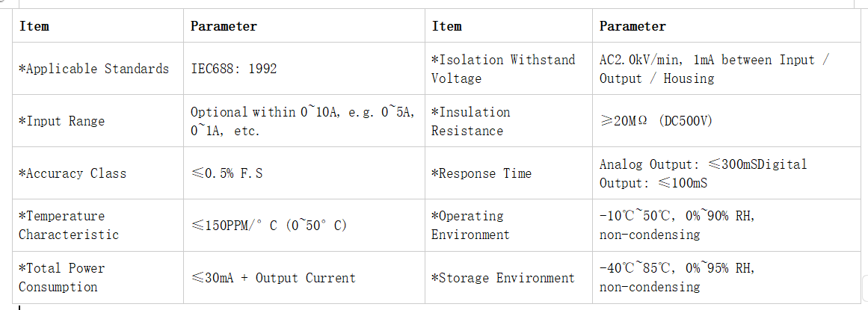Select the '*Response Time' cell
The width and height of the screenshot is (868, 310).
(508, 173)
